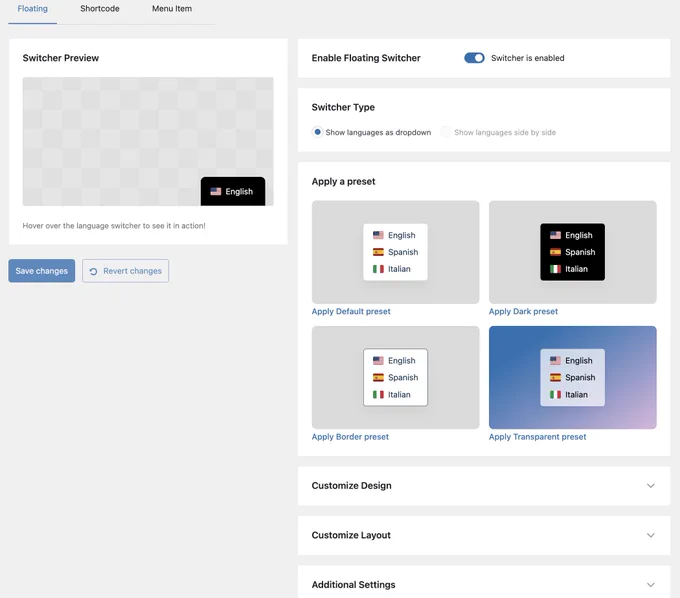Click Spain flag in Dark preset

point(556,252)
